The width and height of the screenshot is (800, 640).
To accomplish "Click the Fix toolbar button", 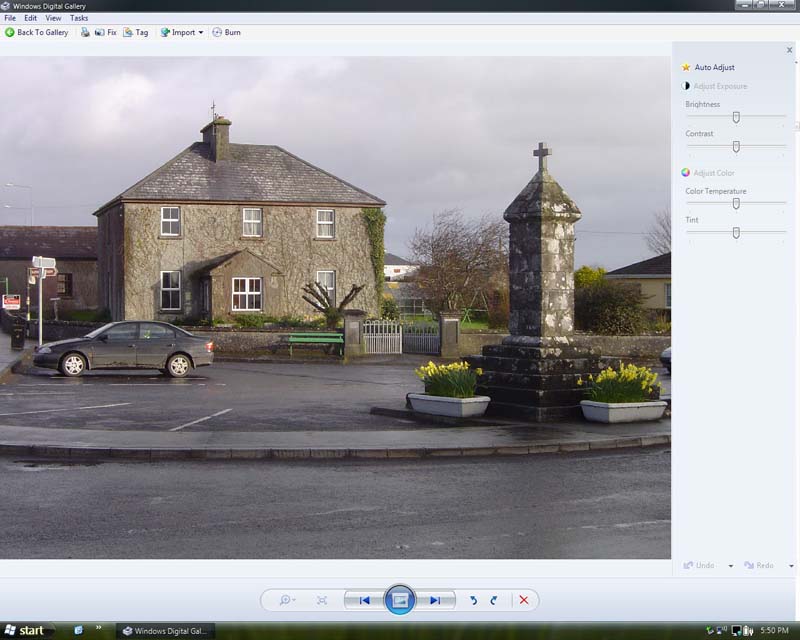I will 105,32.
